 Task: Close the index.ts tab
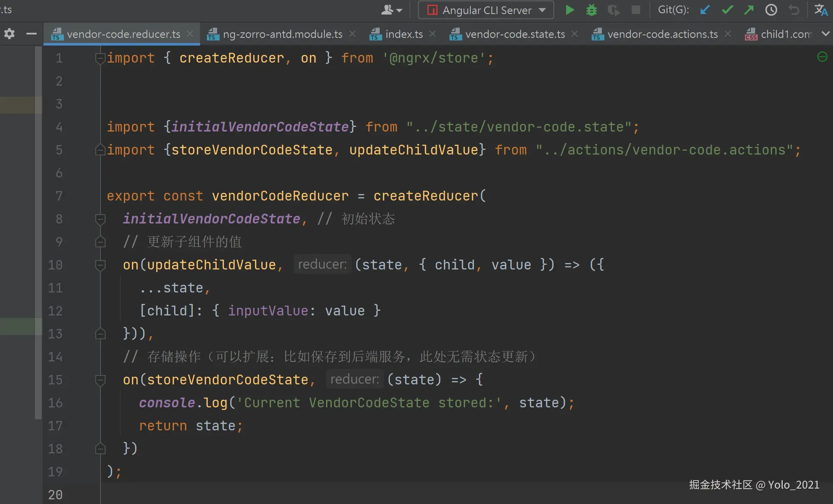pyautogui.click(x=432, y=34)
